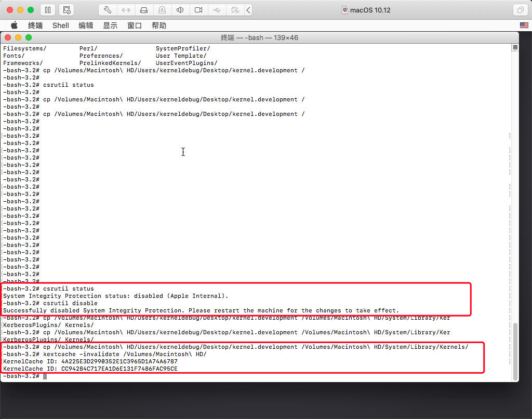Click the terminal vertical scrollbar thumb
This screenshot has width=532, height=419.
(x=515, y=351)
